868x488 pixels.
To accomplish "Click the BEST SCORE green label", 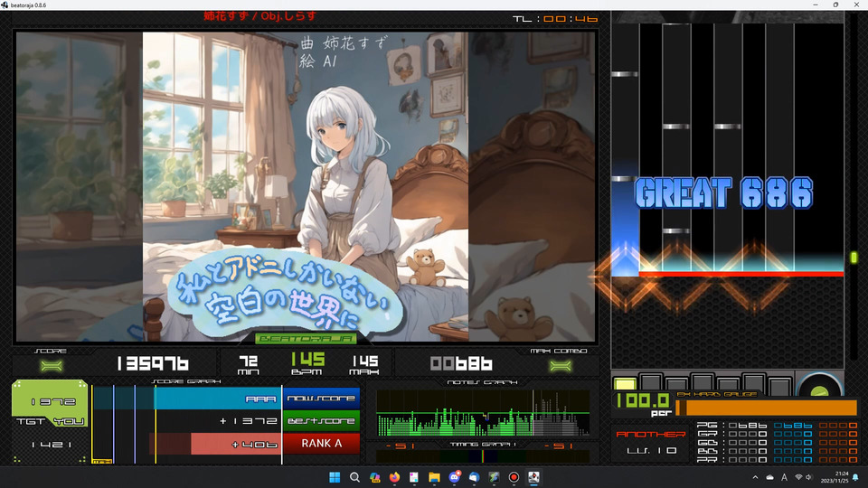I will pos(321,421).
